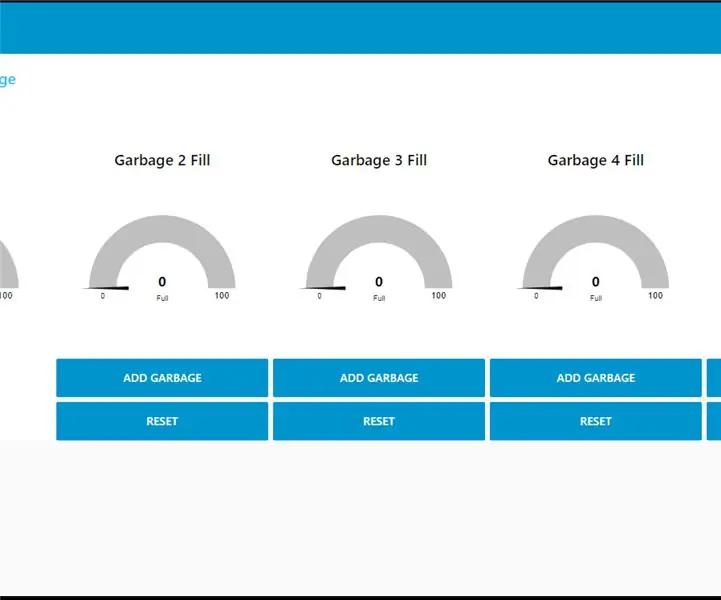The height and width of the screenshot is (600, 721).
Task: Click the 100 max label of Garbage 2 gauge
Action: (222, 296)
